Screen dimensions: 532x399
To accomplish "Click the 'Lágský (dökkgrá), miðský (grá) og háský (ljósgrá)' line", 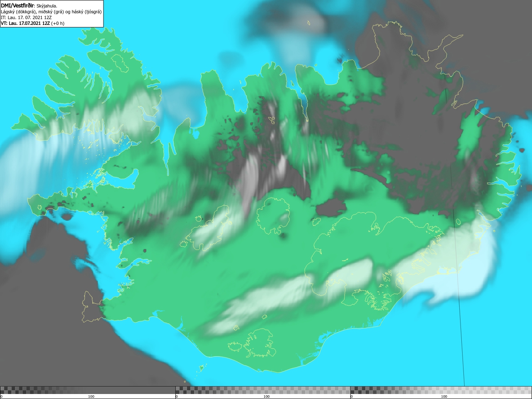I will click(51, 12).
